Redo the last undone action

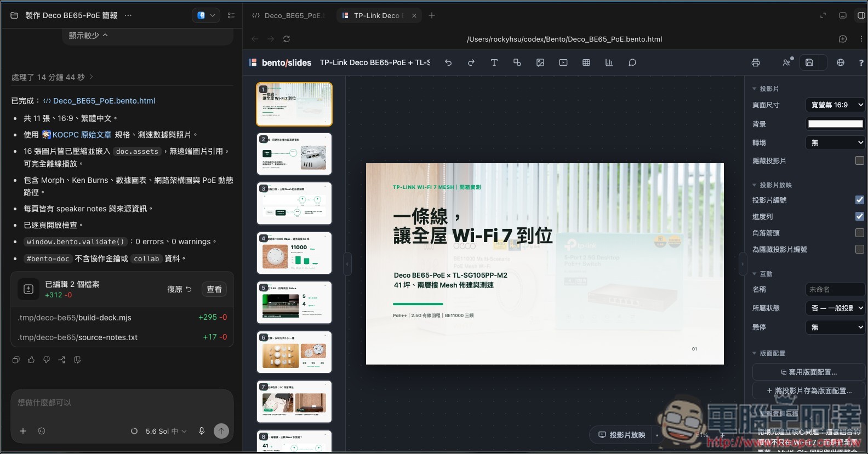click(x=471, y=62)
